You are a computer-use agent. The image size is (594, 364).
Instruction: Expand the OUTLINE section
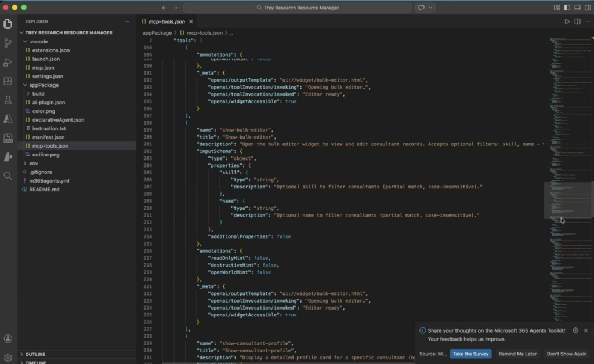[35, 354]
